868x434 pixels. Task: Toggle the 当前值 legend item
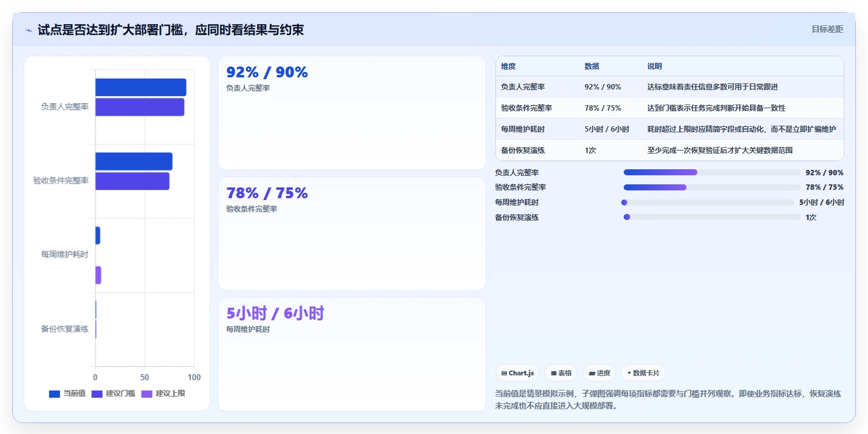67,394
